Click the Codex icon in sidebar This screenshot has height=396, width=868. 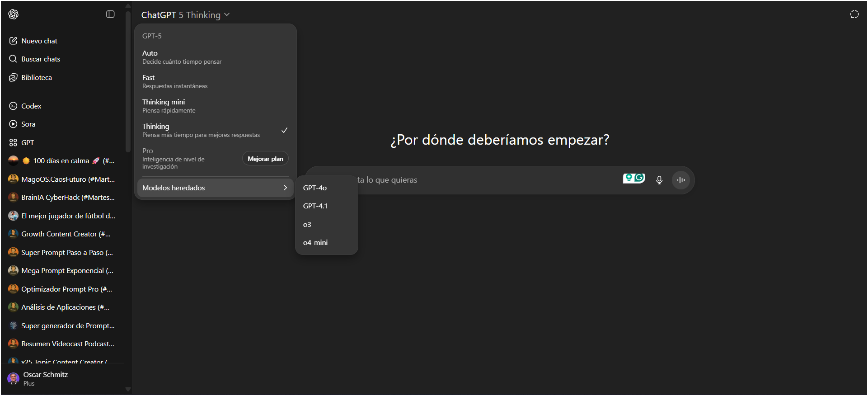(13, 106)
